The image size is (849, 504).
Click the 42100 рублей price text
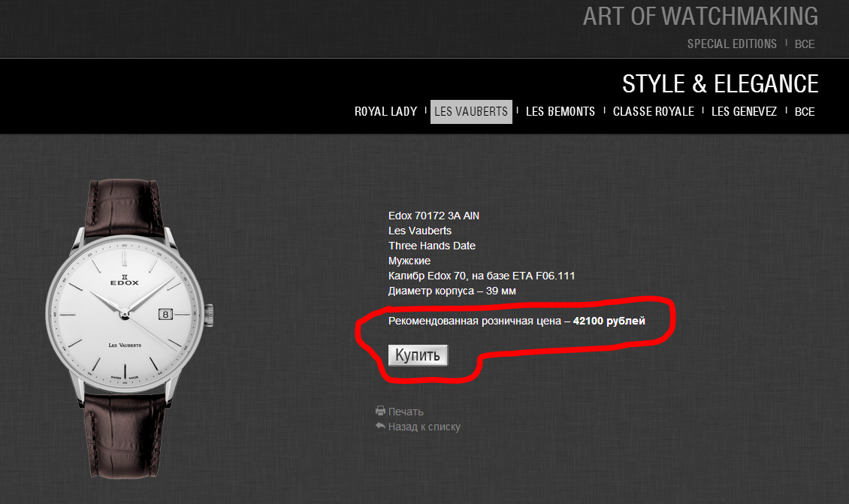(609, 321)
